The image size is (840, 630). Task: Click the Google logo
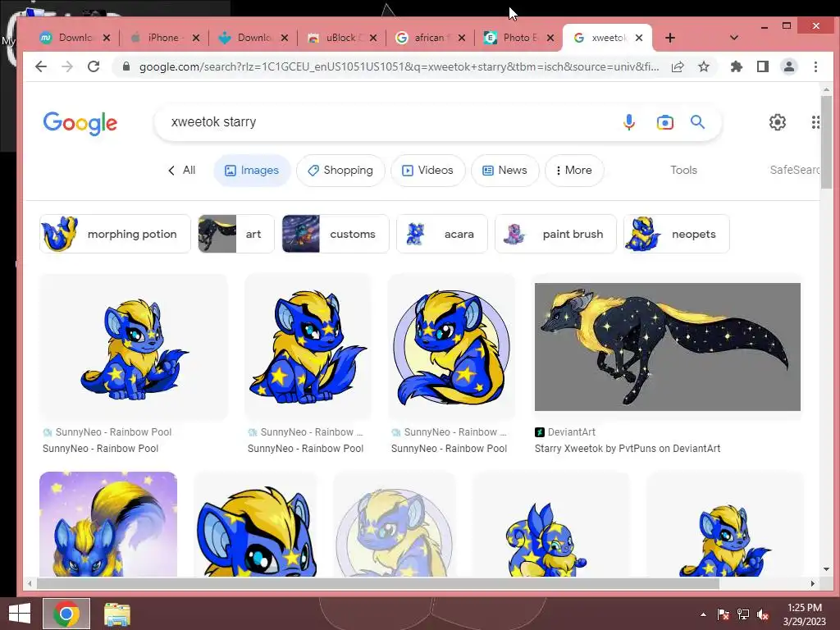click(80, 123)
